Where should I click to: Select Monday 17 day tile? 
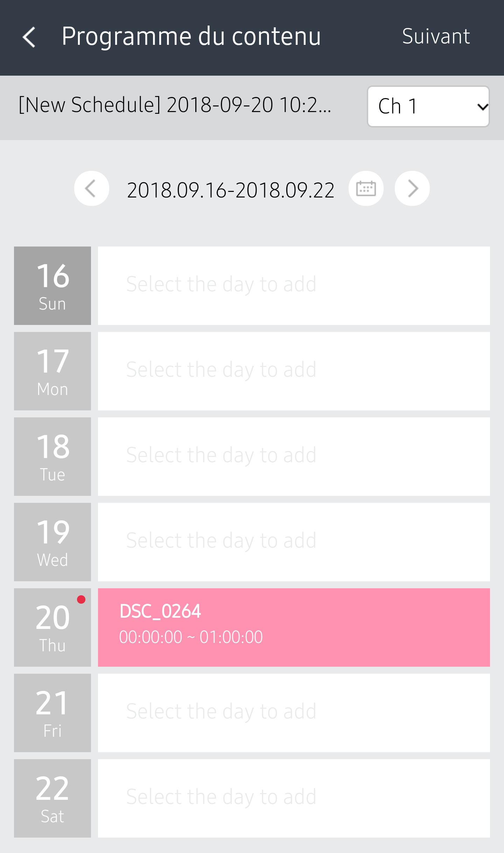[x=52, y=371]
